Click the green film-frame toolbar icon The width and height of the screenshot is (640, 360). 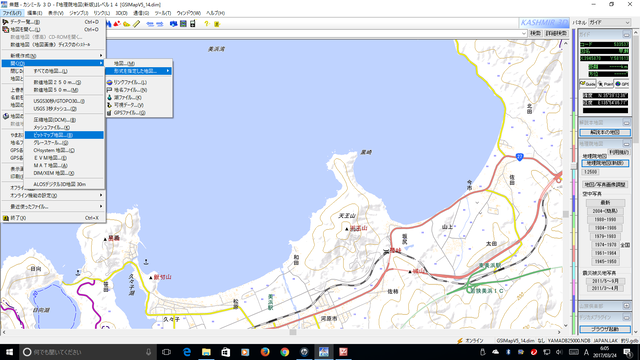coord(183,24)
